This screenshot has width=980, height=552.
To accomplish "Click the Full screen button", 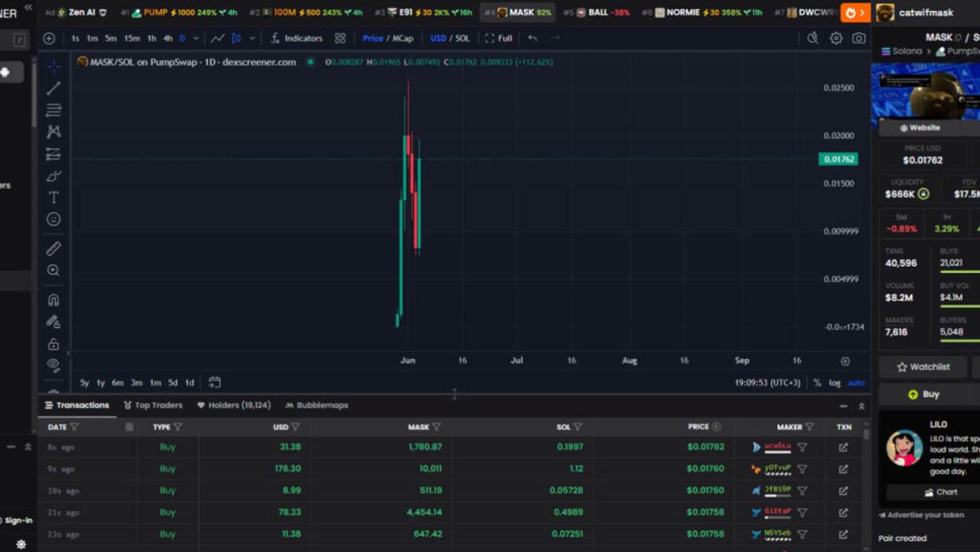I will coord(499,38).
